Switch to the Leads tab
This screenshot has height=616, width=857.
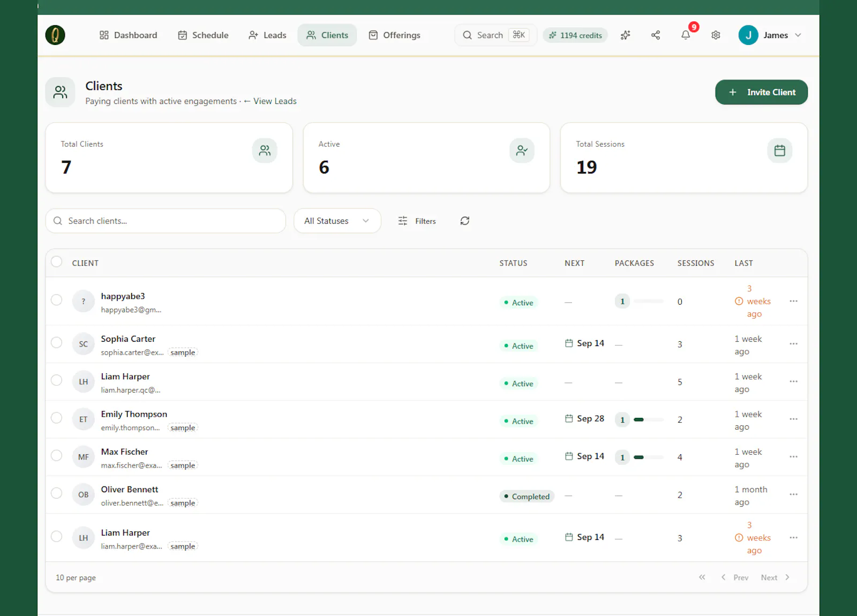pos(267,35)
